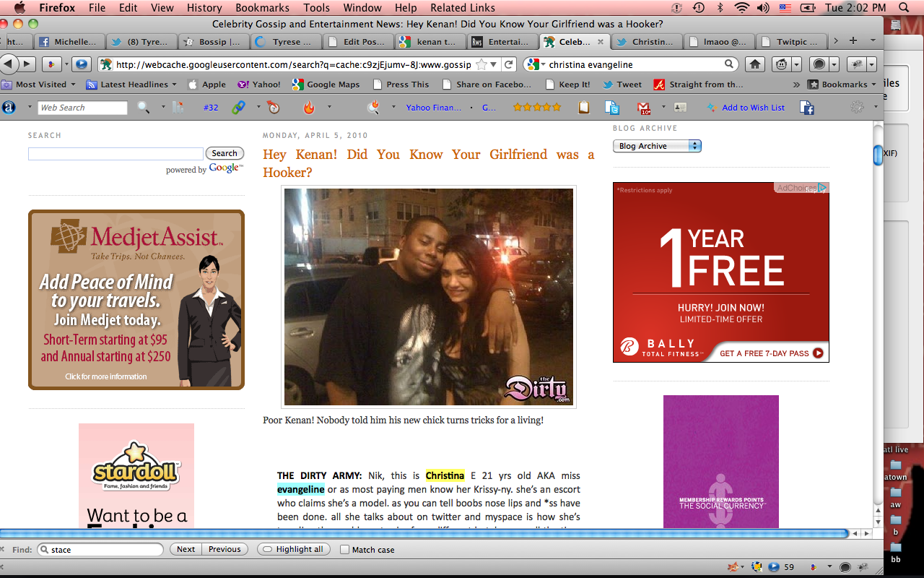This screenshot has height=578, width=924.
Task: Click the Home icon in navigation bar
Action: point(755,64)
